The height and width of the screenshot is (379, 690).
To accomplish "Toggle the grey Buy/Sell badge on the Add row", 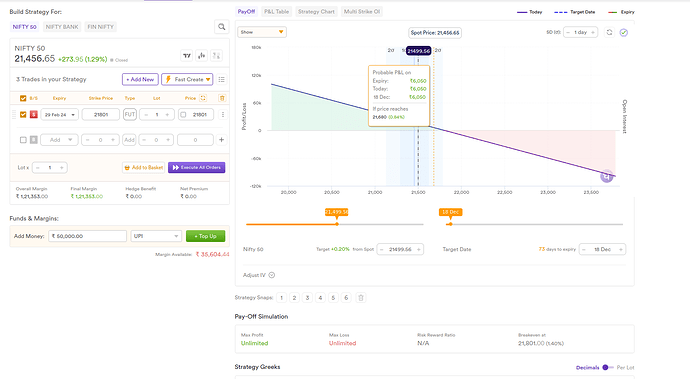I will (33, 140).
